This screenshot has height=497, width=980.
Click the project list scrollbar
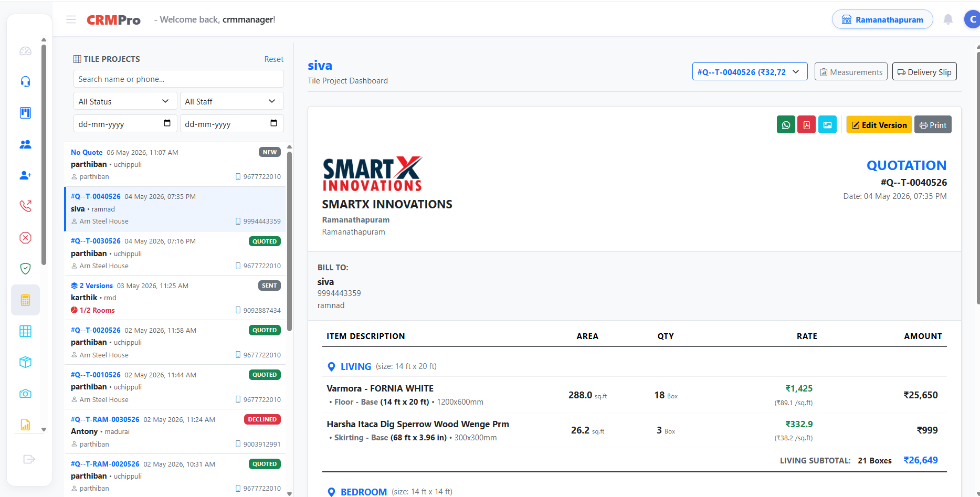[x=289, y=241]
